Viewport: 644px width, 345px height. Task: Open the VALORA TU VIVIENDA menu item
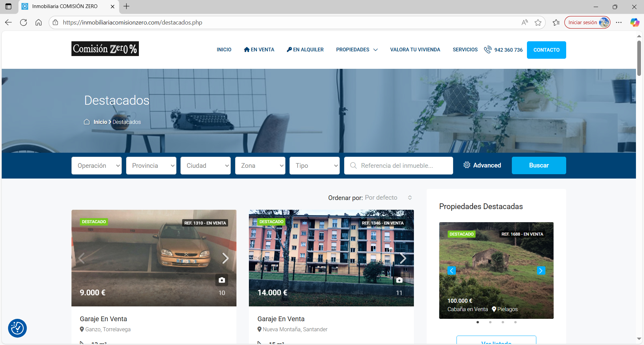415,49
